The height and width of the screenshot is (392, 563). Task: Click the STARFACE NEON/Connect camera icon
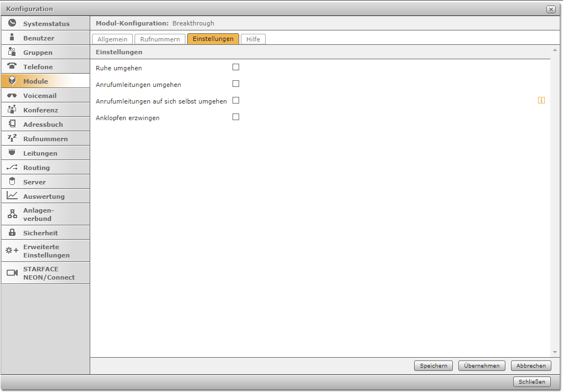12,273
